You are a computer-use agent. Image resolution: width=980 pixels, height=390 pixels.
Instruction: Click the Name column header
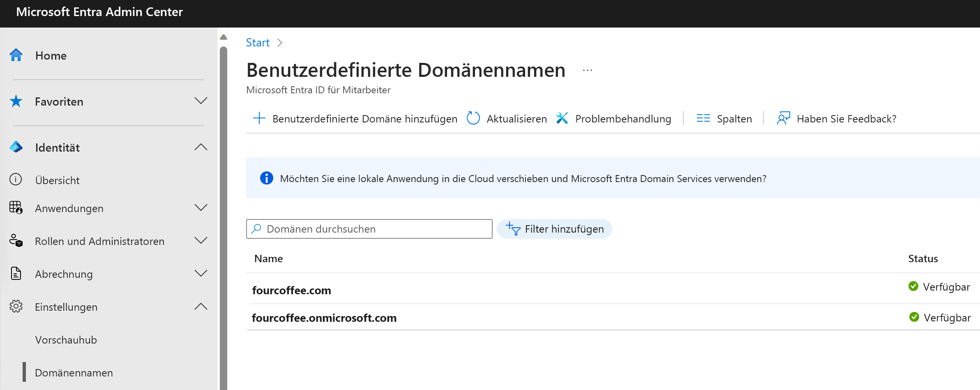pyautogui.click(x=269, y=258)
